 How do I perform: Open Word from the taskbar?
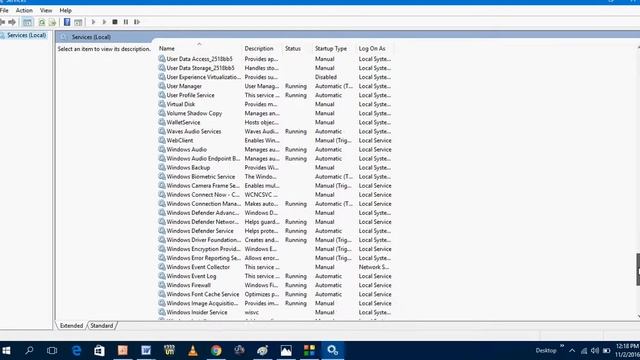pyautogui.click(x=146, y=350)
